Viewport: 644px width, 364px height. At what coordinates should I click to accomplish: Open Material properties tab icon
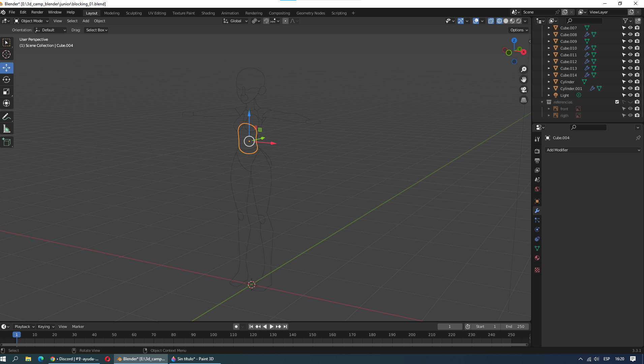[537, 258]
